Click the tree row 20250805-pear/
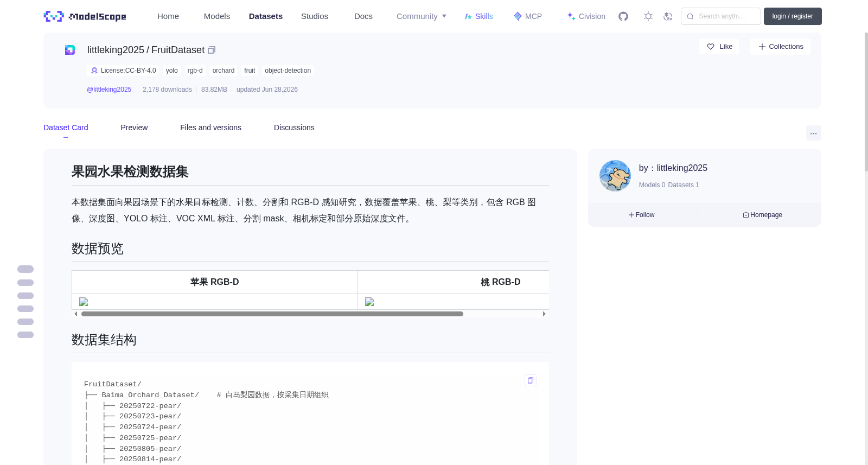The width and height of the screenshot is (868, 465). pyautogui.click(x=150, y=449)
